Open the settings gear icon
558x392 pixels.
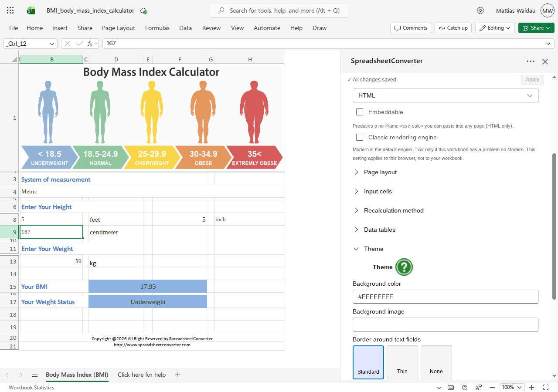(480, 10)
